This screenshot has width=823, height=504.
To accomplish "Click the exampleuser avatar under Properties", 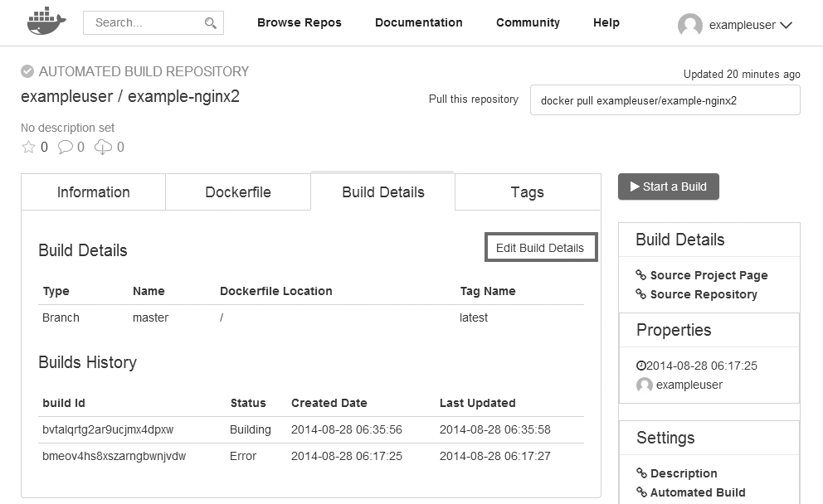I will point(644,385).
